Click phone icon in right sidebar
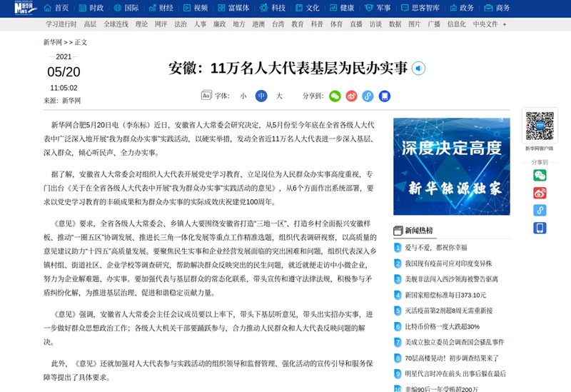 [x=540, y=228]
